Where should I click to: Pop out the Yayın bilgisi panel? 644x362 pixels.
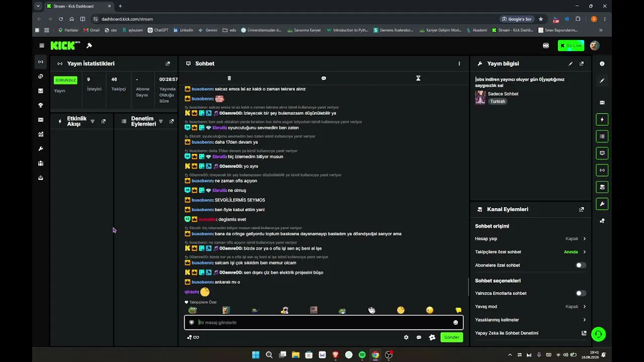(x=582, y=64)
